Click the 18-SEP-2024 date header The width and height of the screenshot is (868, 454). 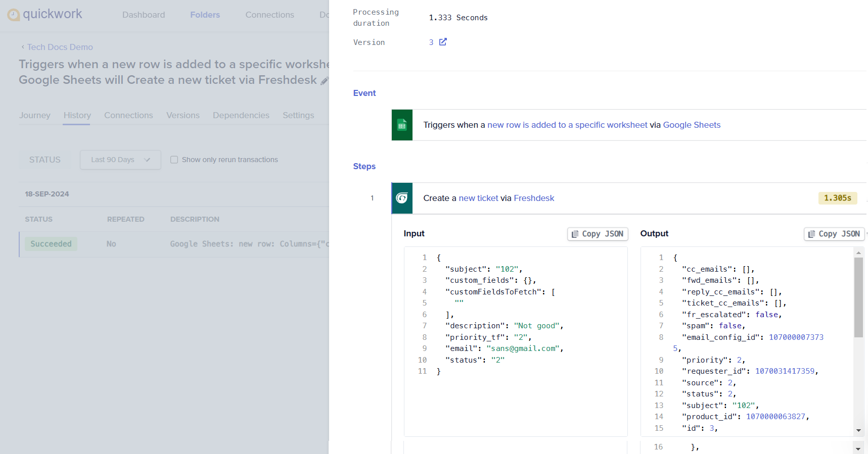point(47,194)
